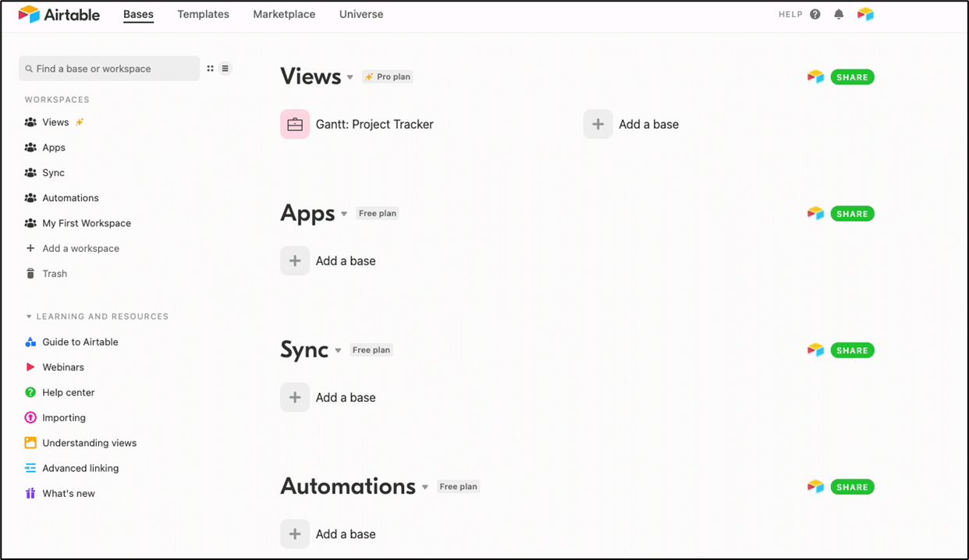Share the Automations workspace

point(852,487)
